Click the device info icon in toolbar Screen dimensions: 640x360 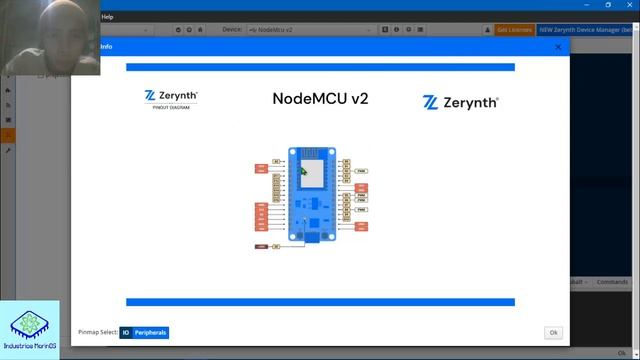396,29
